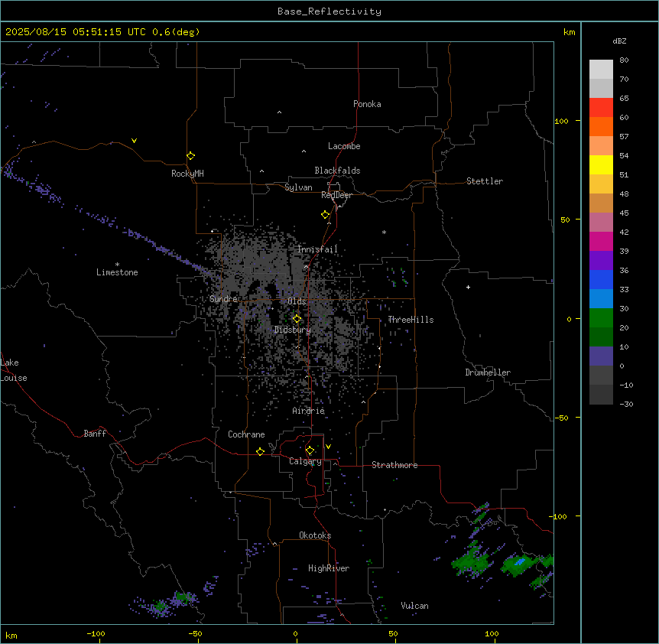This screenshot has width=659, height=644.
Task: Click the green 30 dBZ legend swatch
Action: (x=601, y=318)
